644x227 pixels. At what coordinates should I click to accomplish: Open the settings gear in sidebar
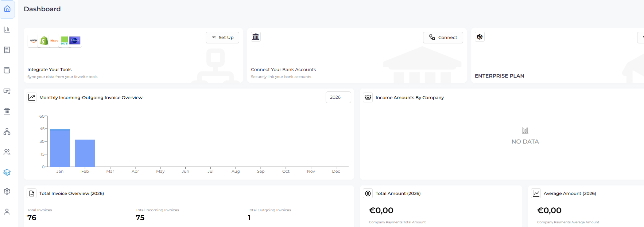pos(7,191)
